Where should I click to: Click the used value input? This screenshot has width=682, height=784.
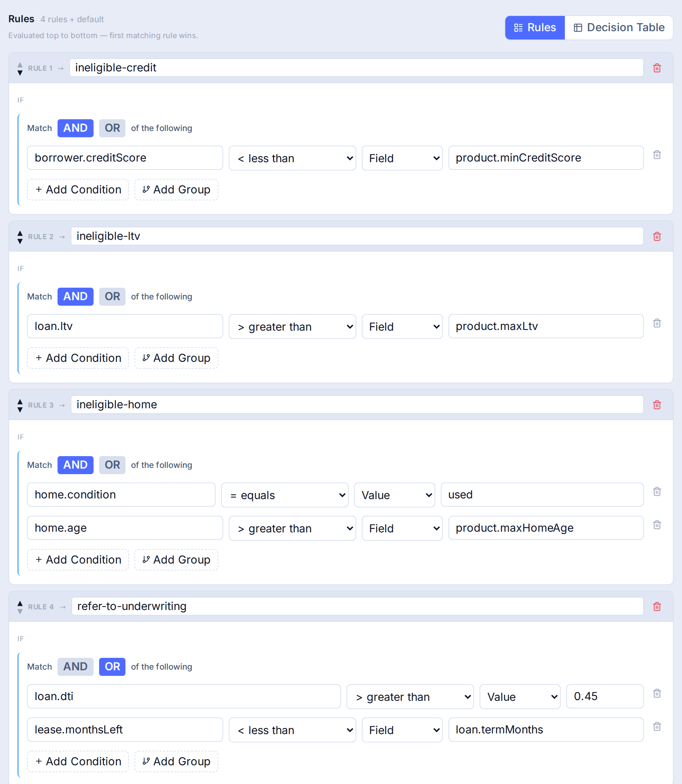pyautogui.click(x=542, y=495)
